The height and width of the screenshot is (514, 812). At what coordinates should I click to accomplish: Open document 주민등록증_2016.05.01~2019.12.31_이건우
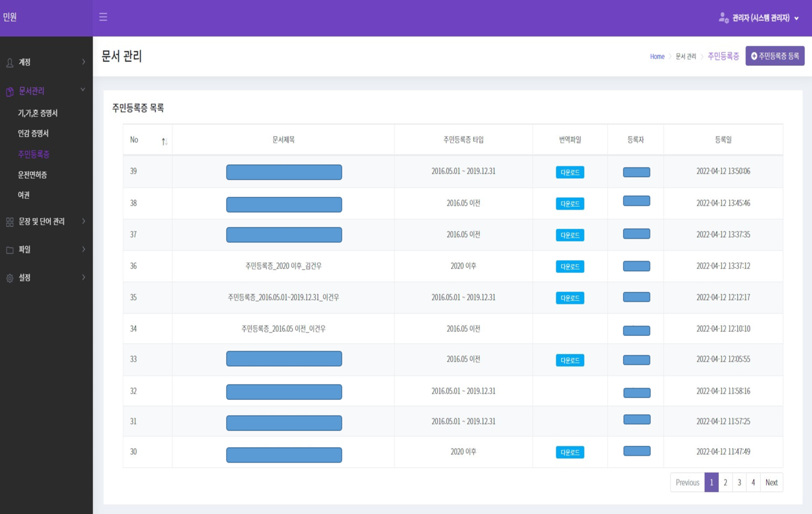(x=283, y=297)
